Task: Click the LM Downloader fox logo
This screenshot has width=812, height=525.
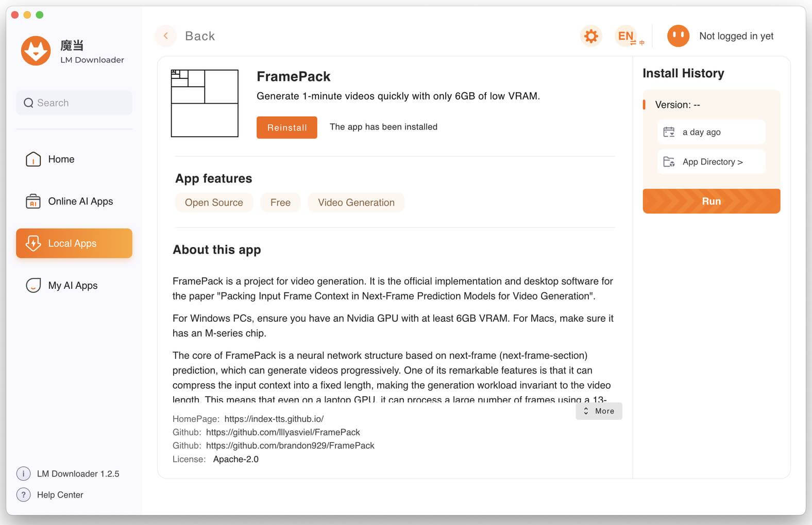Action: click(36, 51)
